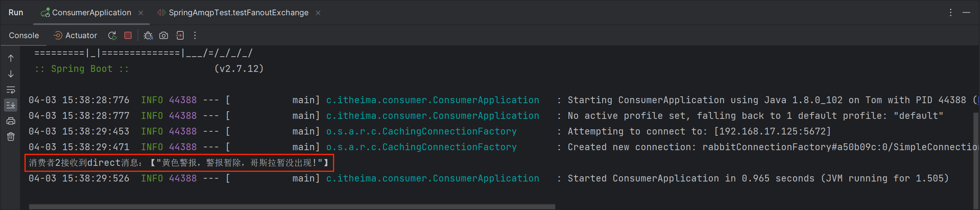
Task: Hide the Run tool window
Action: pos(966,12)
